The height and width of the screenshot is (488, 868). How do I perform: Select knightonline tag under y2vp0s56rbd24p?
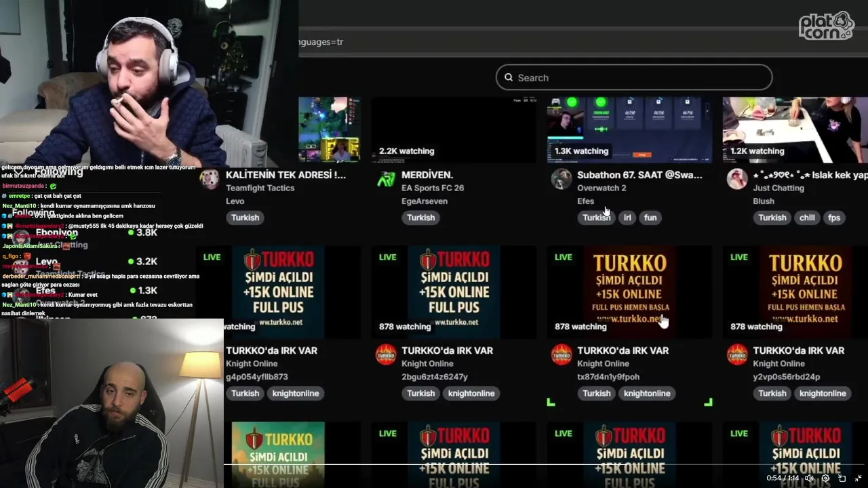pos(823,393)
